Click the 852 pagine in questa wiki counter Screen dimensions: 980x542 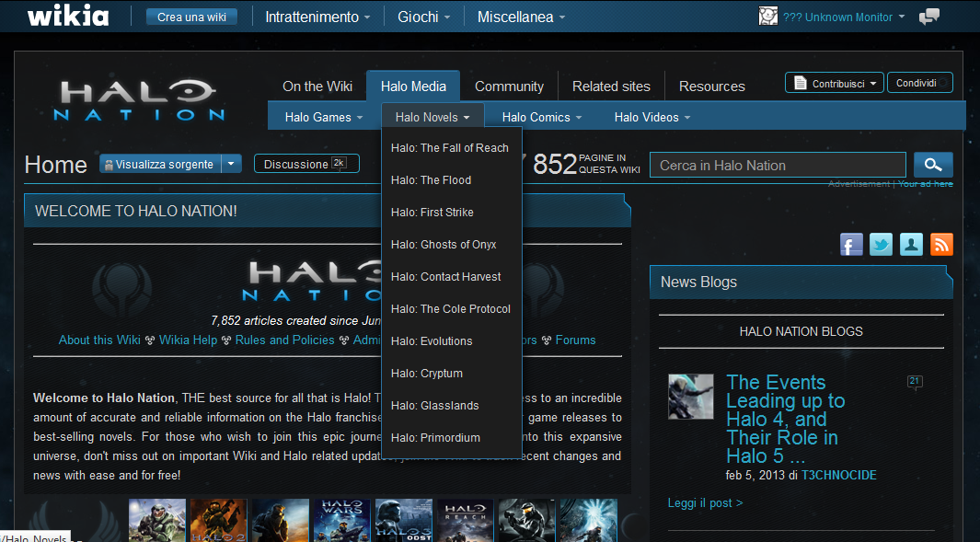point(586,164)
